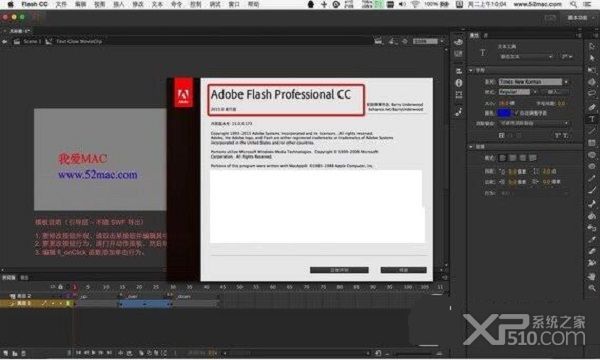Screen dimensions: 600x360
Task: Open the text type dropdown in Properties
Action: (x=526, y=57)
